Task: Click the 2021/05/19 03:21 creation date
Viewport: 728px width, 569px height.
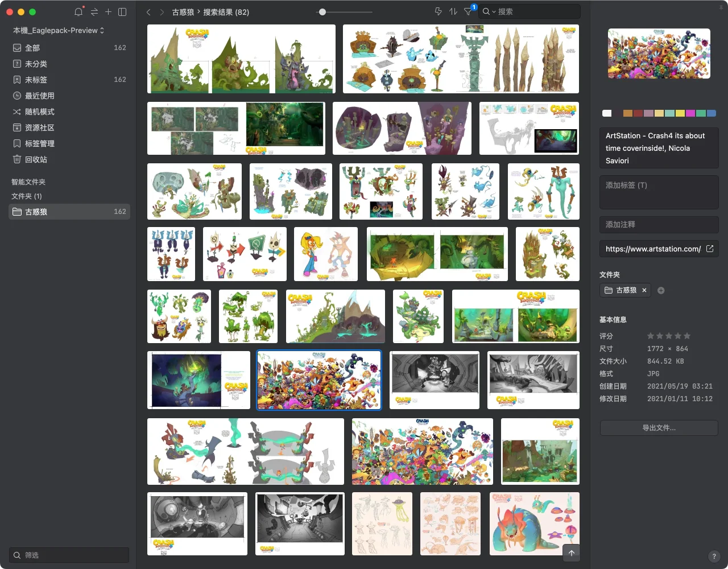Action: (x=680, y=386)
